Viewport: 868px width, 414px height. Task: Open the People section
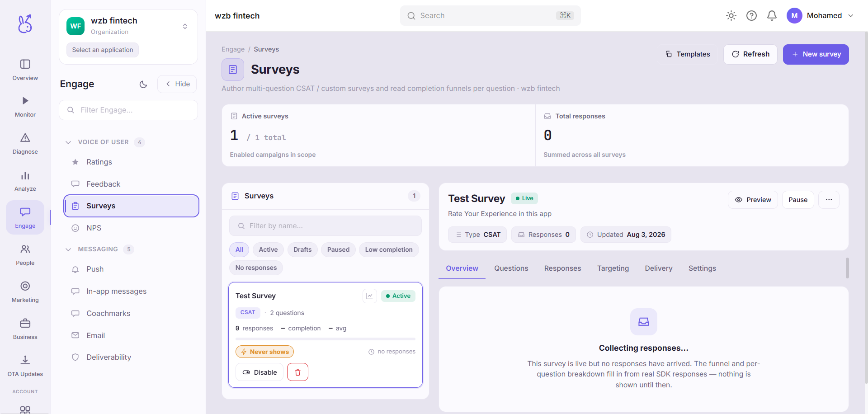point(25,255)
